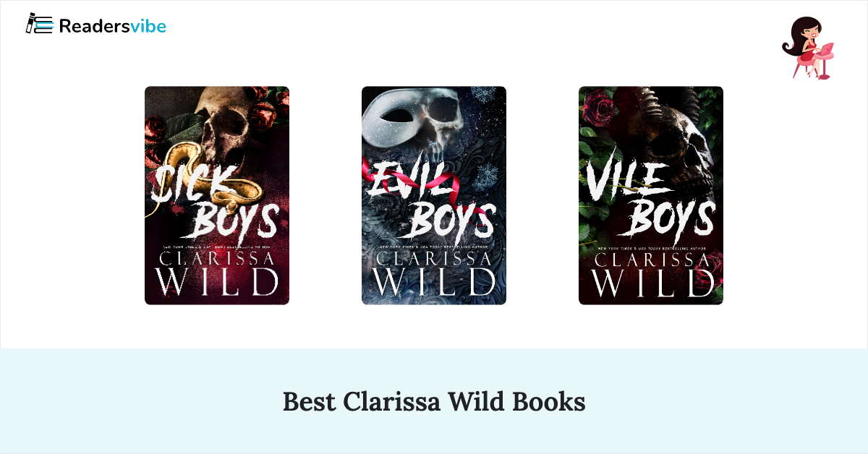Click the red rose on Vile Boys cover
Viewport: 868px width, 454px height.
click(597, 113)
